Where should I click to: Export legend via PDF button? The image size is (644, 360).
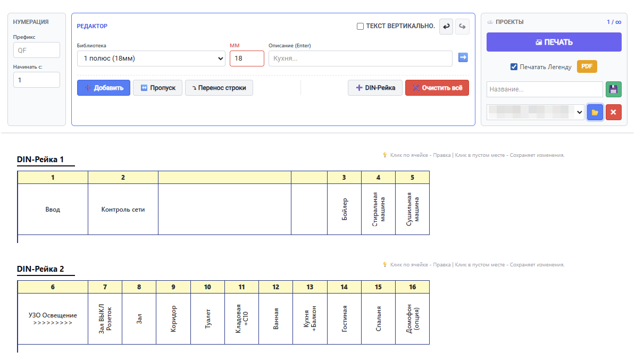coord(587,66)
